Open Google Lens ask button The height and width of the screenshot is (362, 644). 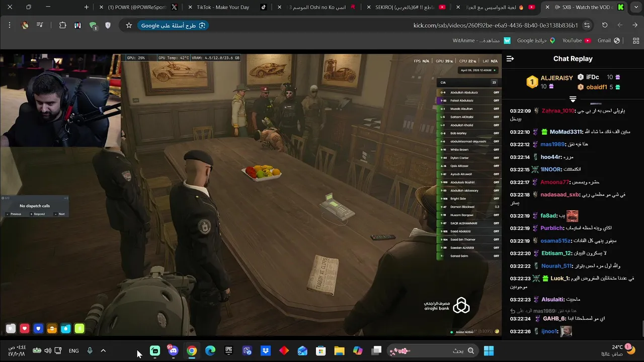(x=174, y=25)
